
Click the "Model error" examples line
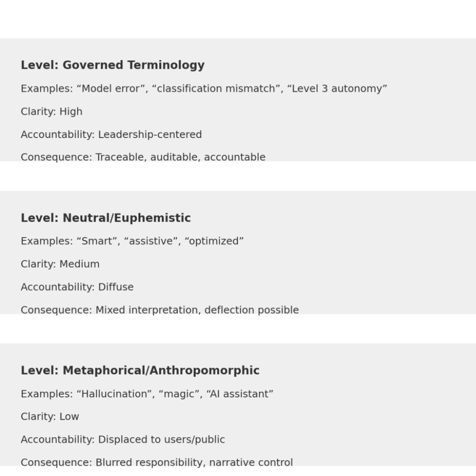(204, 88)
